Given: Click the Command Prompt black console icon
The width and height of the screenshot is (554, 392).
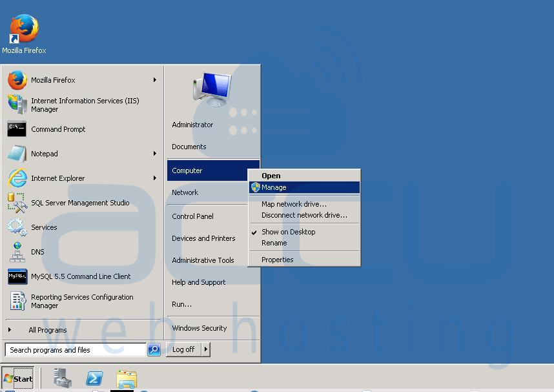Looking at the screenshot, I should [17, 129].
